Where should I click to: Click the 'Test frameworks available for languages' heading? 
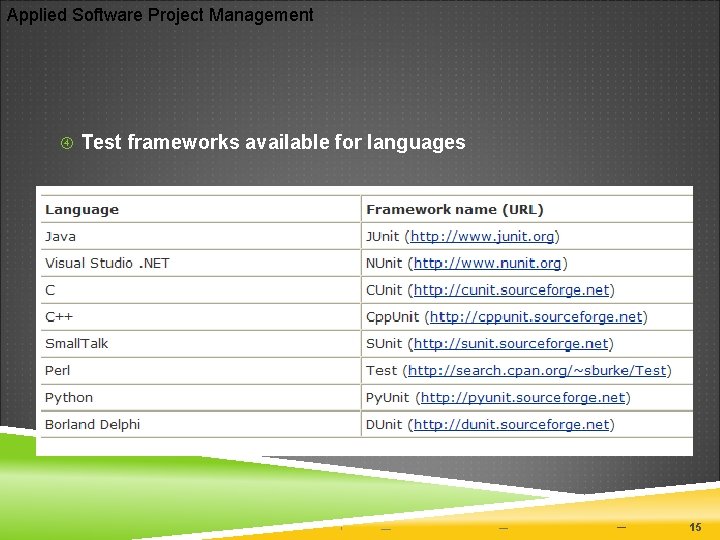[x=274, y=142]
